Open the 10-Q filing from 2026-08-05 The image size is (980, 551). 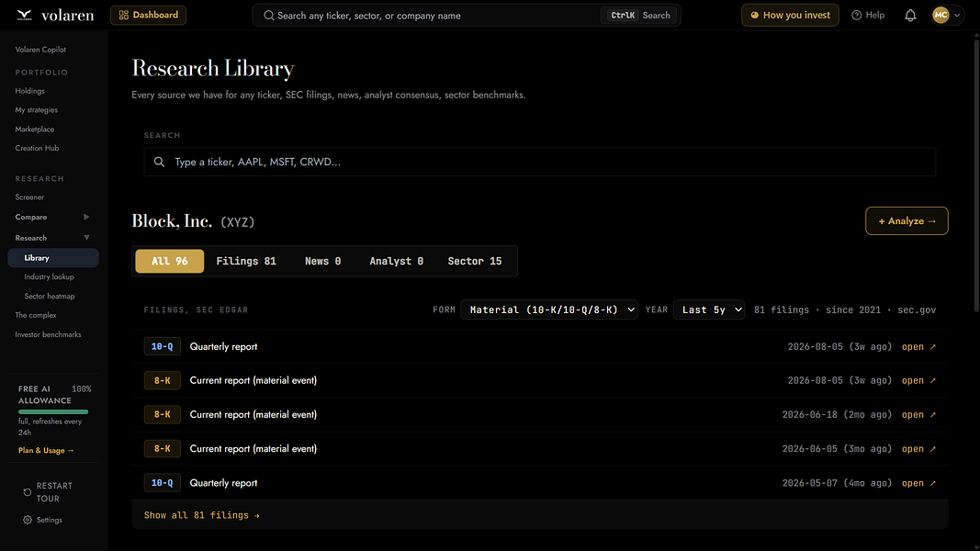[918, 347]
